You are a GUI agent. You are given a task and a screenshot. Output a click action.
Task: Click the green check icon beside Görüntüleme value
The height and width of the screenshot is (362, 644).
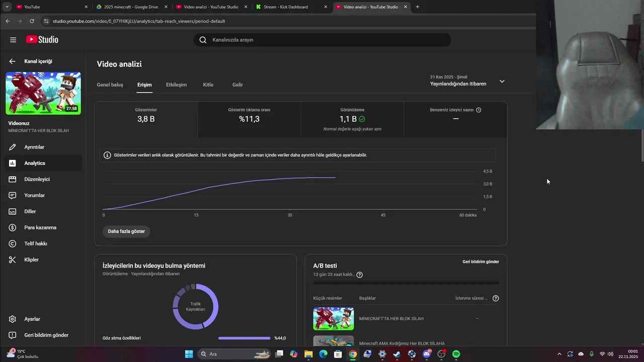point(362,119)
